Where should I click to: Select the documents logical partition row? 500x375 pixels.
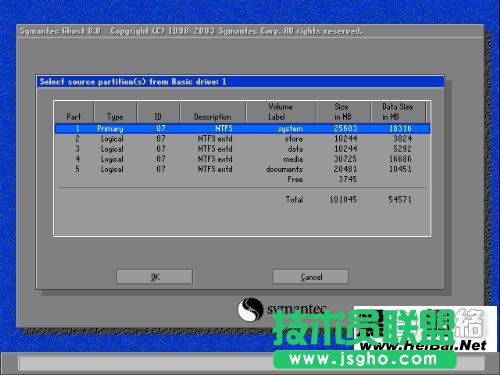(243, 169)
